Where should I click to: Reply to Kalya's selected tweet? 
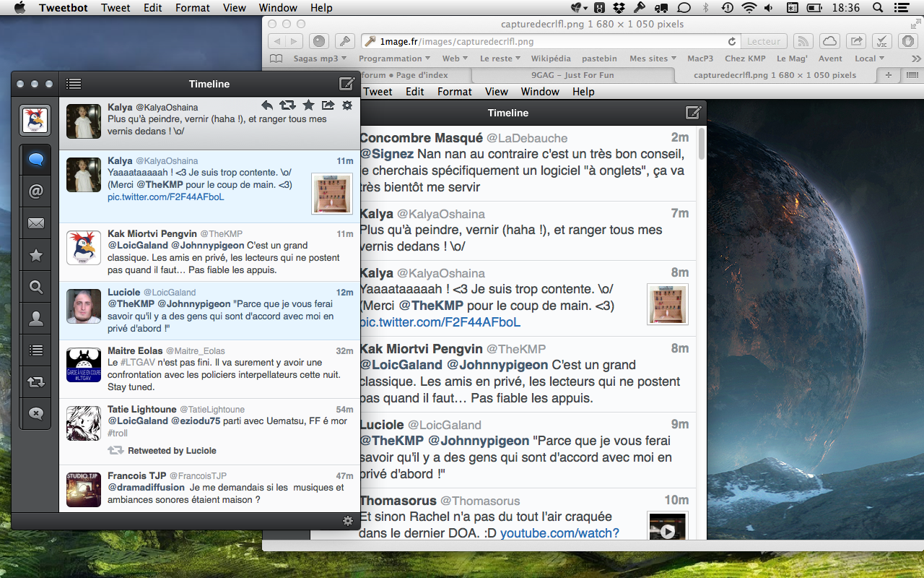[x=267, y=105]
